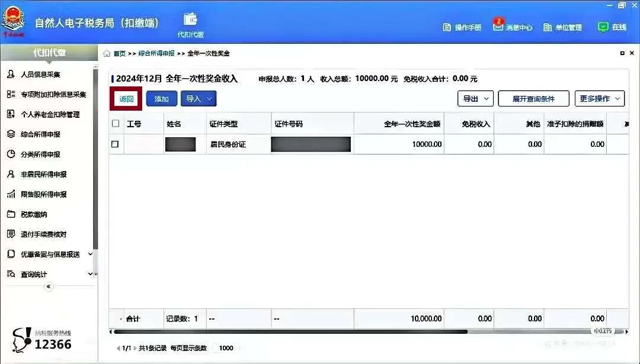This screenshot has height=364, width=640.
Task: Check the checkbox for the taxpayer row
Action: (x=116, y=144)
